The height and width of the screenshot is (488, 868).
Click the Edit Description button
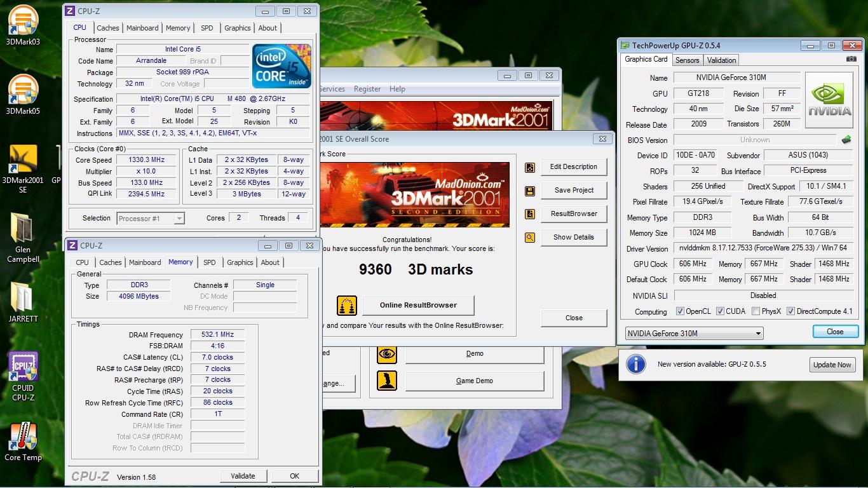(574, 167)
